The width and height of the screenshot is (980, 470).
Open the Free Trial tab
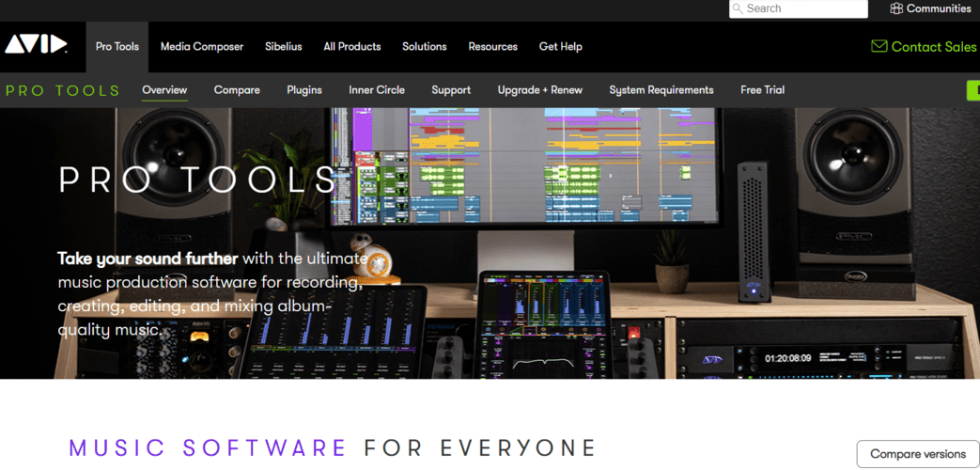pyautogui.click(x=763, y=90)
